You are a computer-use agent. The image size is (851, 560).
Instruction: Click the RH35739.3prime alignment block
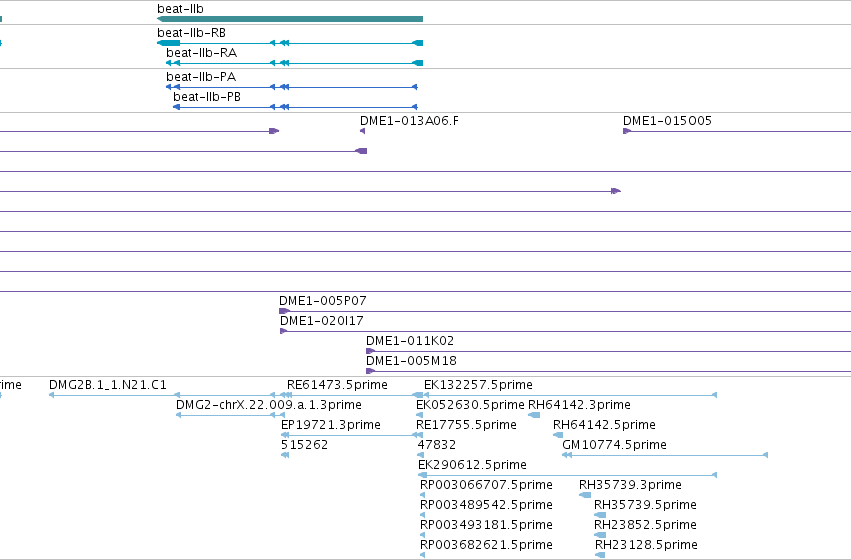(x=585, y=495)
